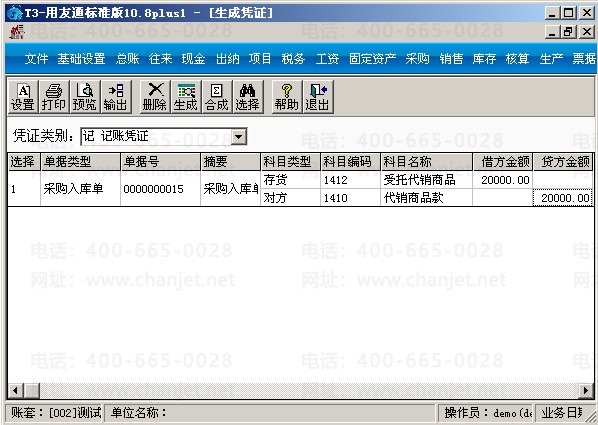This screenshot has height=425, width=598.
Task: Click the horizontal scrollbar left arrow
Action: coord(16,390)
